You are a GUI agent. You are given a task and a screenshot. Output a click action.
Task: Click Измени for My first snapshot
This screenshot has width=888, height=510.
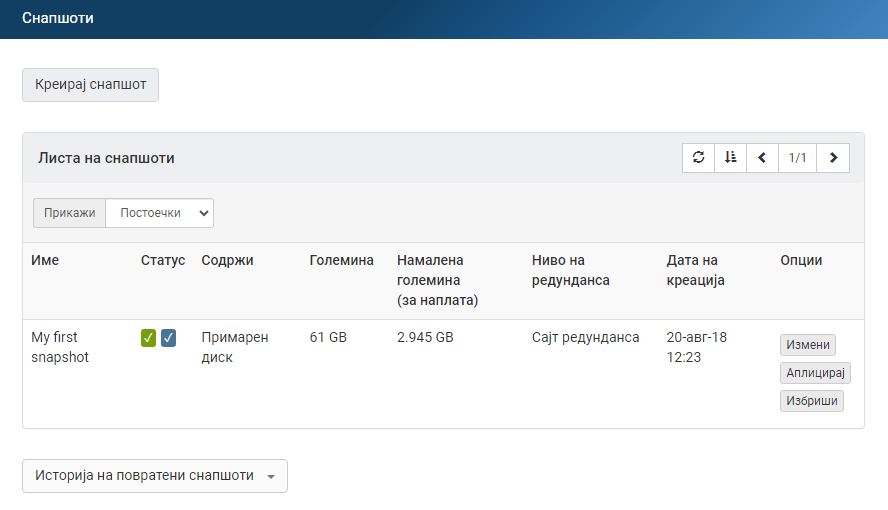(807, 345)
